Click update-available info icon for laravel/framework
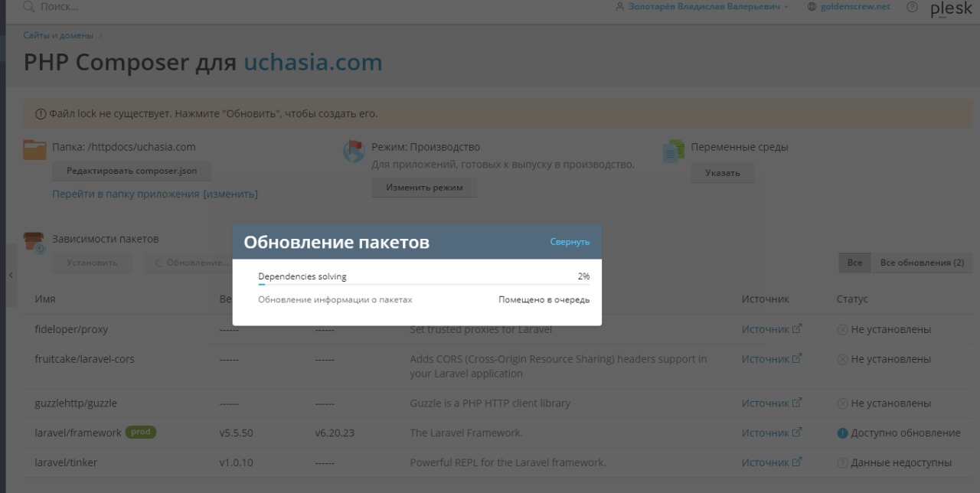Viewport: 980px width, 493px height. coord(842,433)
